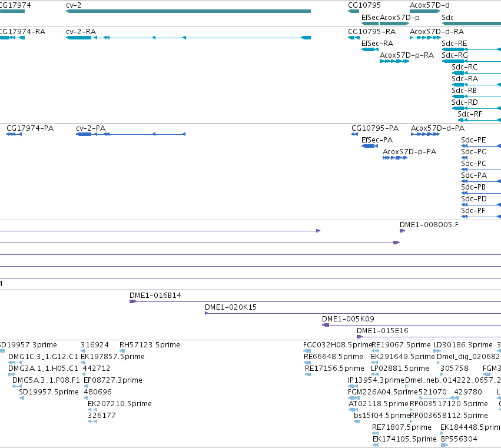
Task: Click the DME1-020K15 BAC label
Action: pyautogui.click(x=231, y=307)
